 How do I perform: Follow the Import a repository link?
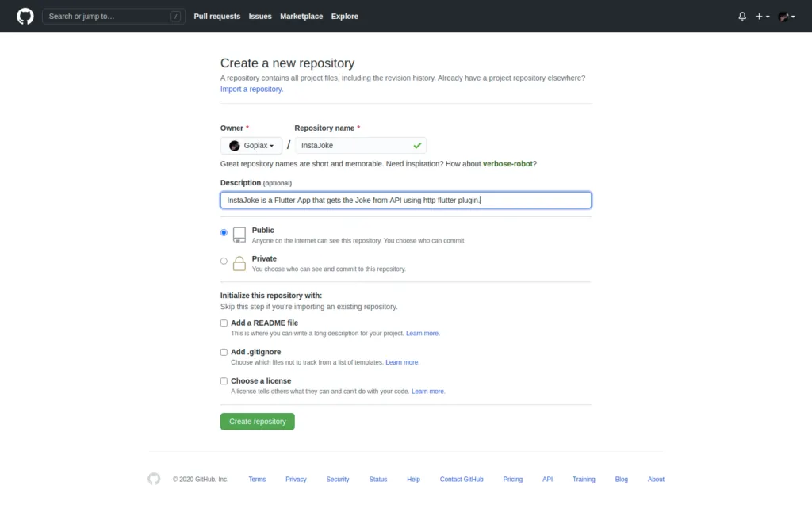[x=251, y=89]
